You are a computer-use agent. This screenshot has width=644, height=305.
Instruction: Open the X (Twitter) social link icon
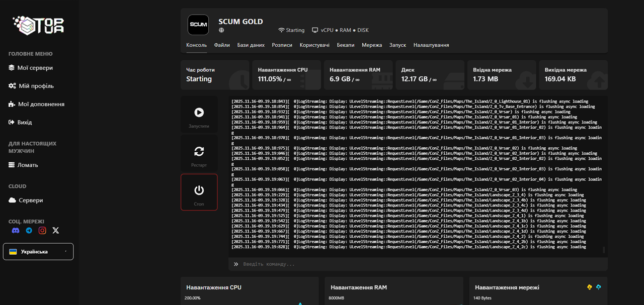[56, 230]
